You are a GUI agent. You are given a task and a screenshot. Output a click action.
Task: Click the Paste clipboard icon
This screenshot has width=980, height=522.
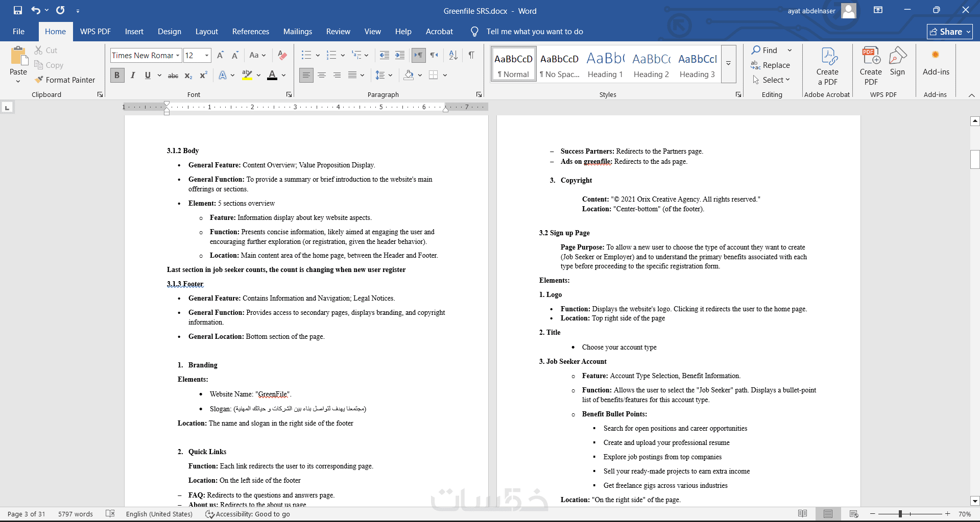tap(18, 56)
